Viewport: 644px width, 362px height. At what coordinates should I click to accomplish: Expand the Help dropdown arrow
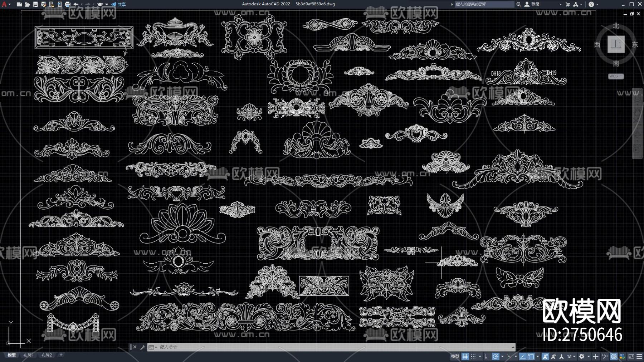point(597,4)
